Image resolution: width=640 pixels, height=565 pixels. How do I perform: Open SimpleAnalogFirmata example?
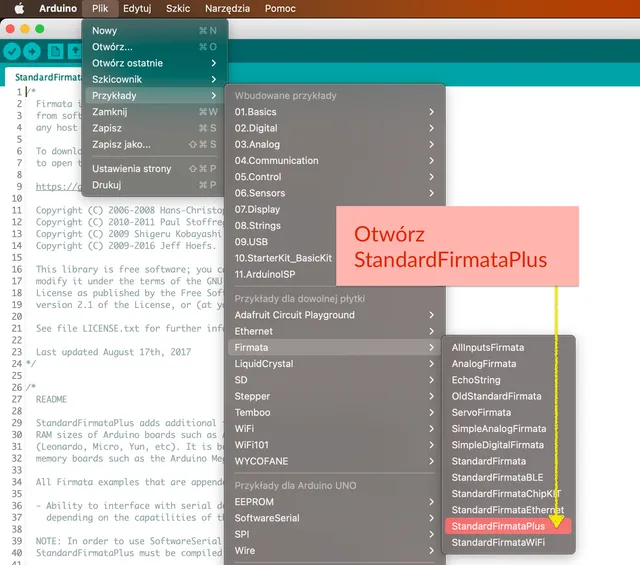[x=508, y=429]
